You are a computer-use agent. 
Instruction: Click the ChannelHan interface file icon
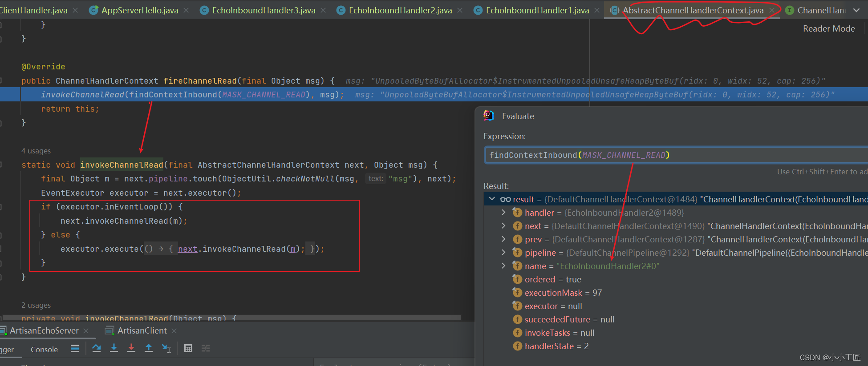click(x=790, y=10)
